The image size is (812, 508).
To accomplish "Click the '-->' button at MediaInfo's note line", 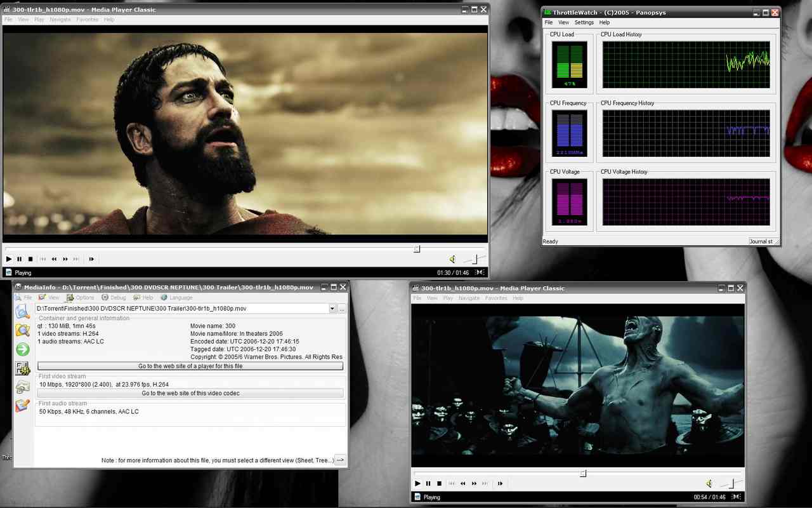I will coord(341,460).
